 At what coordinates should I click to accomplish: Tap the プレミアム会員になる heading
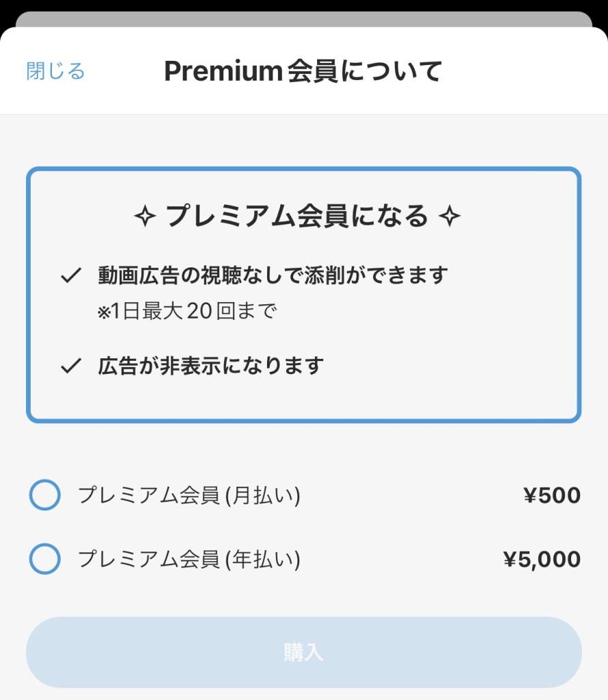point(297,216)
